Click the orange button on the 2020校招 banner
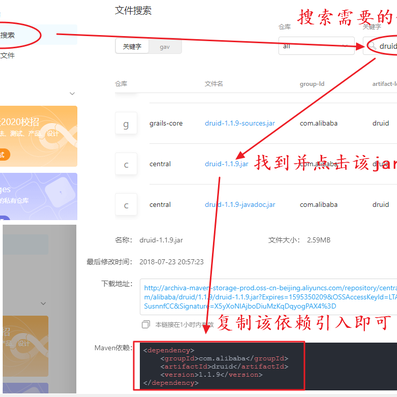397x397 pixels. point(4,155)
